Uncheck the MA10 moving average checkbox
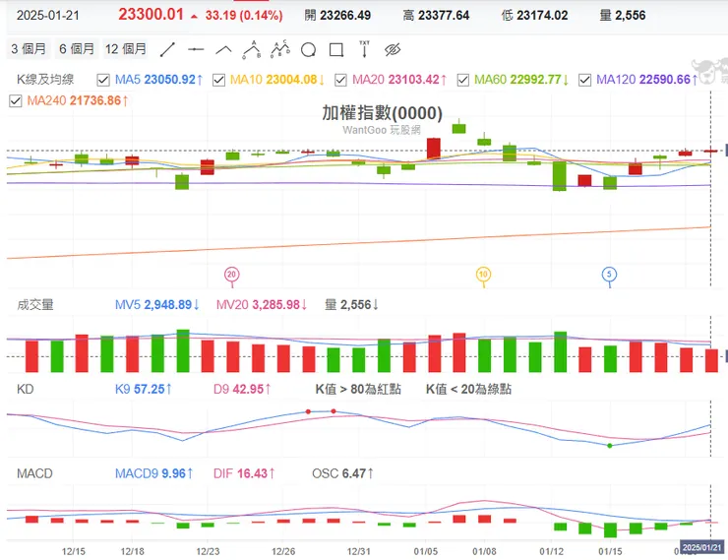Screen dimensions: 728x560 [x=218, y=80]
